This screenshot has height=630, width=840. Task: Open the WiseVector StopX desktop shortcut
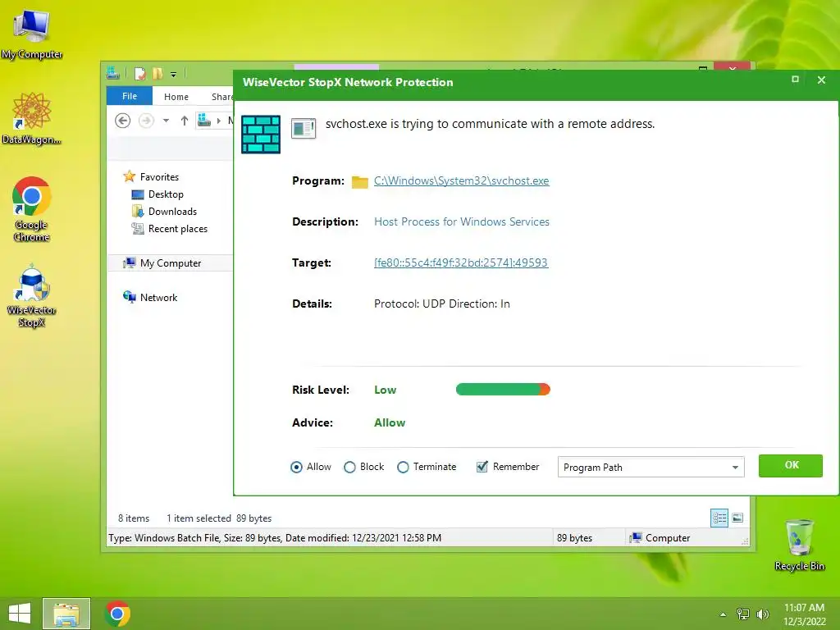coord(32,296)
